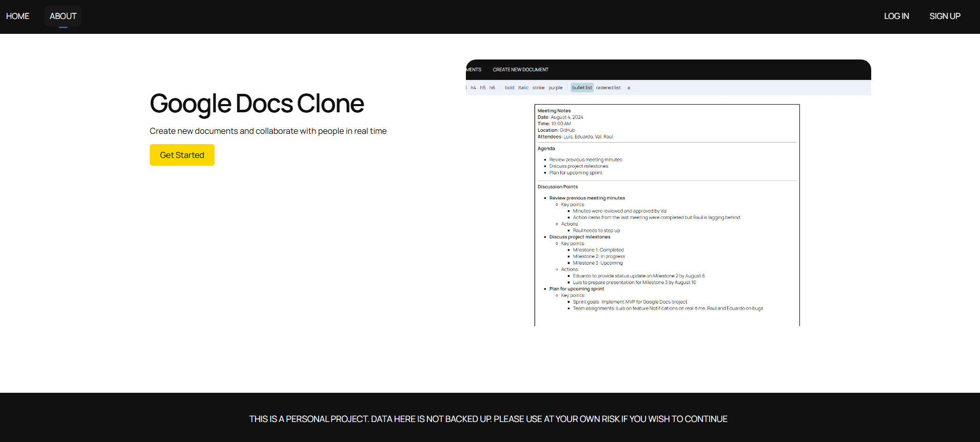Open the ABOUT nav tab
The width and height of the screenshot is (980, 442).
(63, 16)
